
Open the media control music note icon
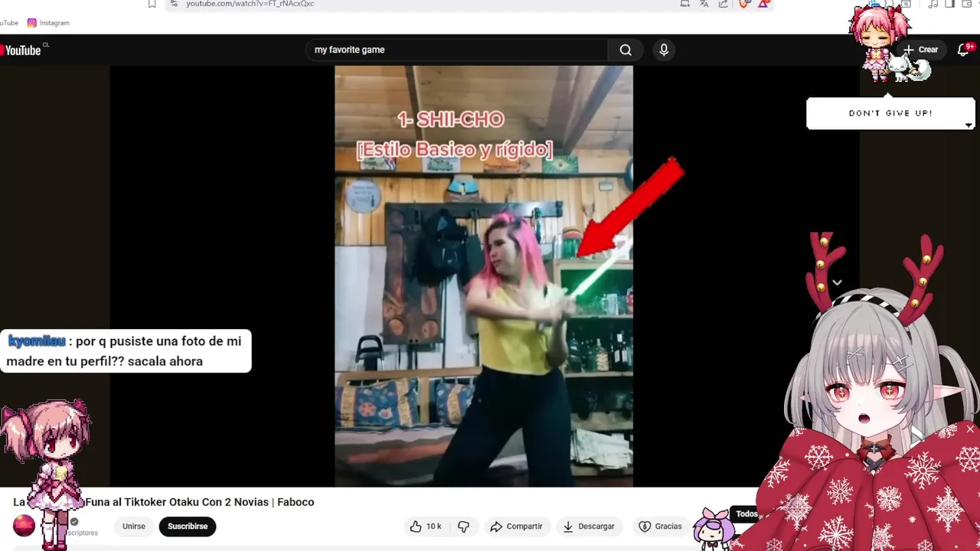933,4
